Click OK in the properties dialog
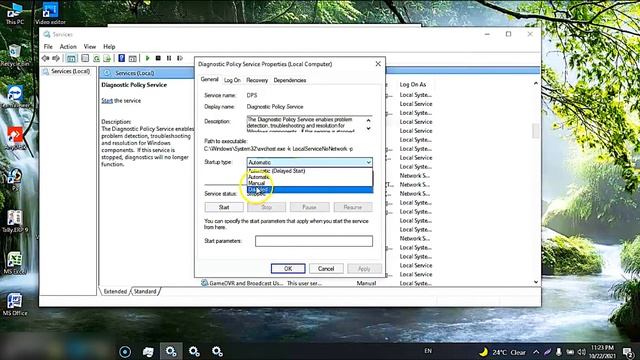The image size is (640, 360). (288, 269)
